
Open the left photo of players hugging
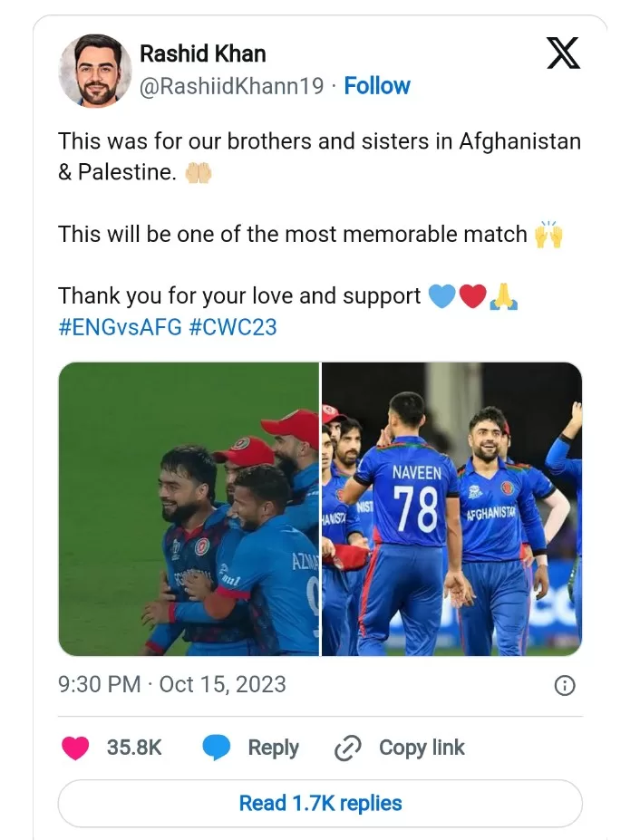click(x=189, y=508)
